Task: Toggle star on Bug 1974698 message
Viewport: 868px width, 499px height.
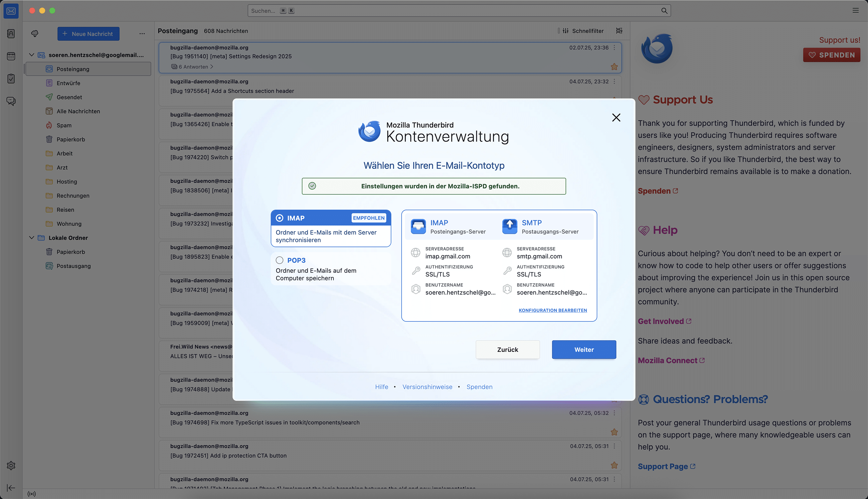Action: (614, 432)
